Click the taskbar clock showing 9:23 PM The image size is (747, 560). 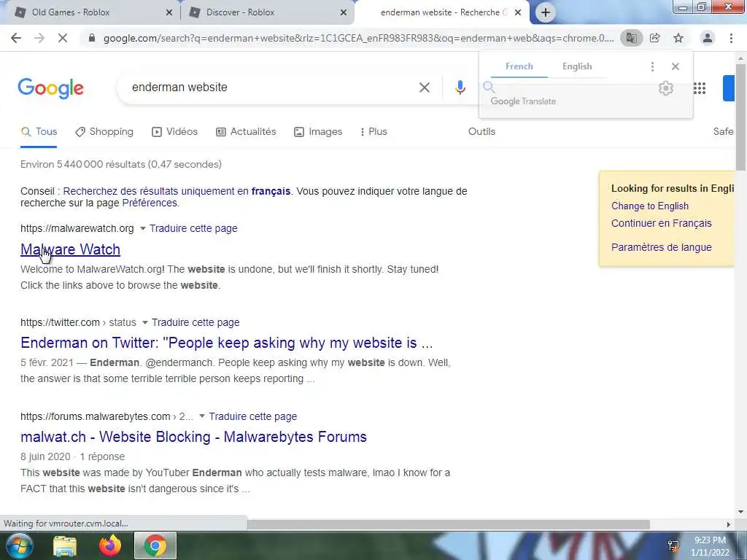tap(710, 546)
